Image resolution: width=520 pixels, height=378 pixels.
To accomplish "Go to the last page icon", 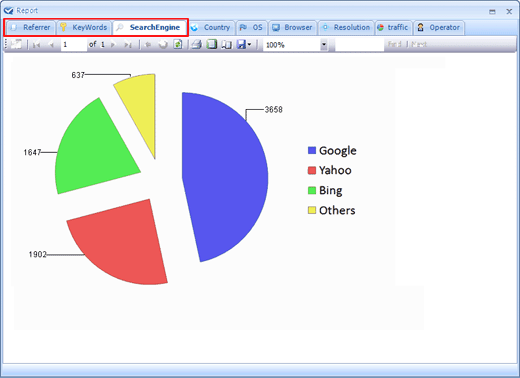I will 128,44.
